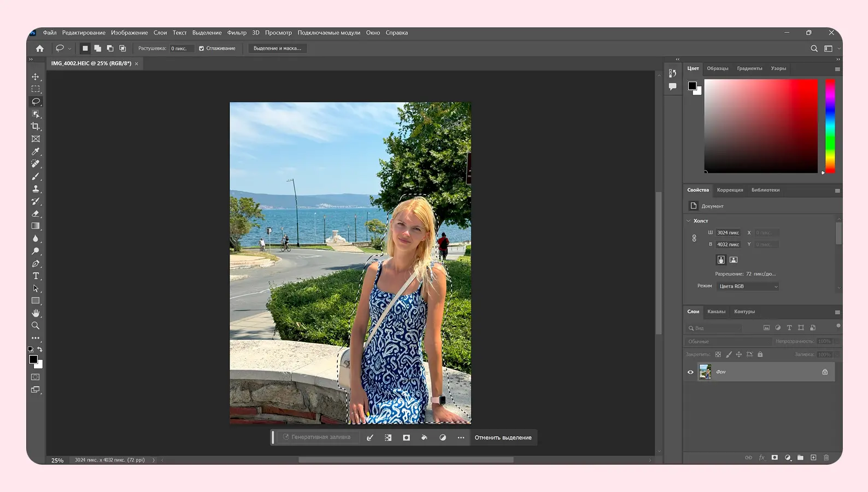Select the Eraser tool

pos(36,214)
